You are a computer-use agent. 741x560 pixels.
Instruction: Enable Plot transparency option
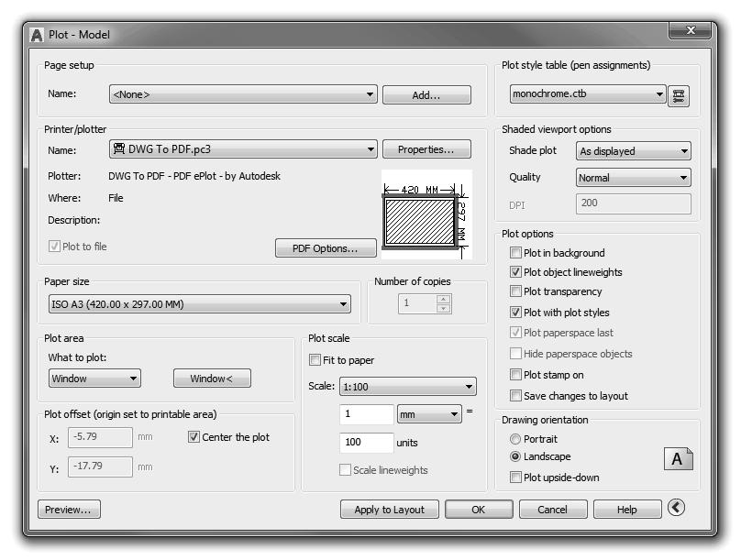515,291
